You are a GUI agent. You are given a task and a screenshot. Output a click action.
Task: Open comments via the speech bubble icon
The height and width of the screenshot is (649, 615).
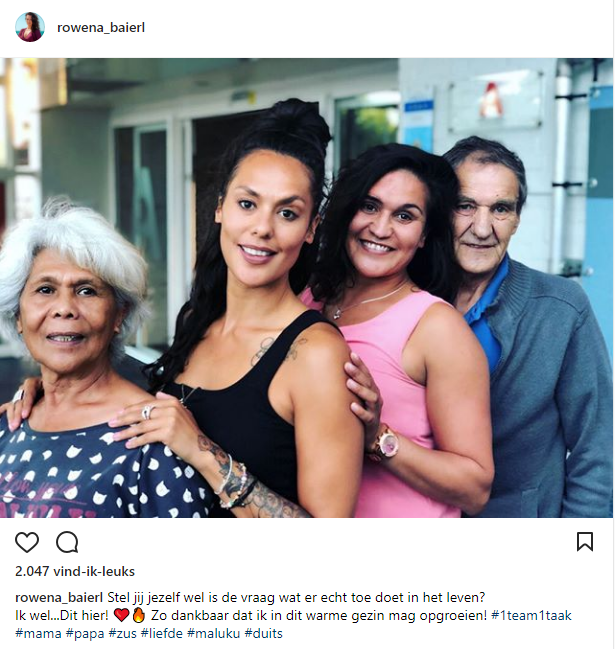point(67,542)
